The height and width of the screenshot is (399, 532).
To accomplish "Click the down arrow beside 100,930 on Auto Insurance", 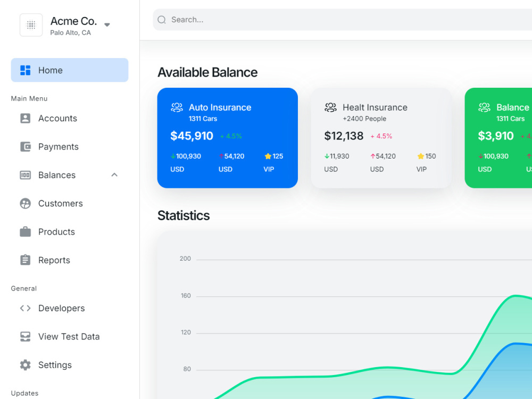I will point(173,156).
